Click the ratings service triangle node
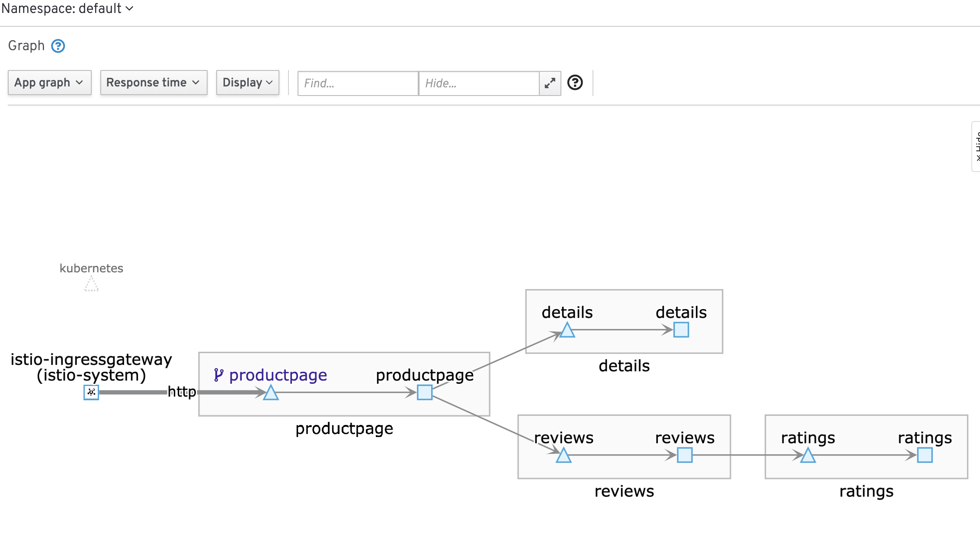Viewport: 980px width, 536px height. point(808,456)
